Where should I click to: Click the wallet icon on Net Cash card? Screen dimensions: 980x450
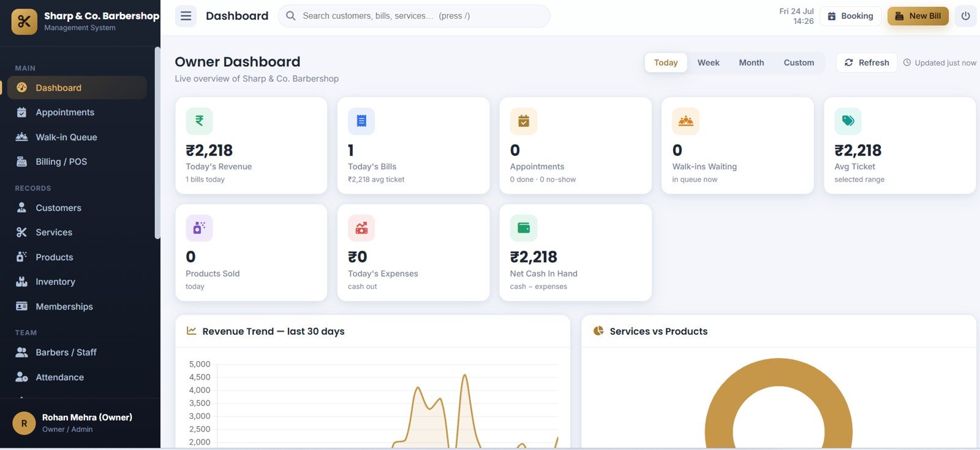(524, 228)
